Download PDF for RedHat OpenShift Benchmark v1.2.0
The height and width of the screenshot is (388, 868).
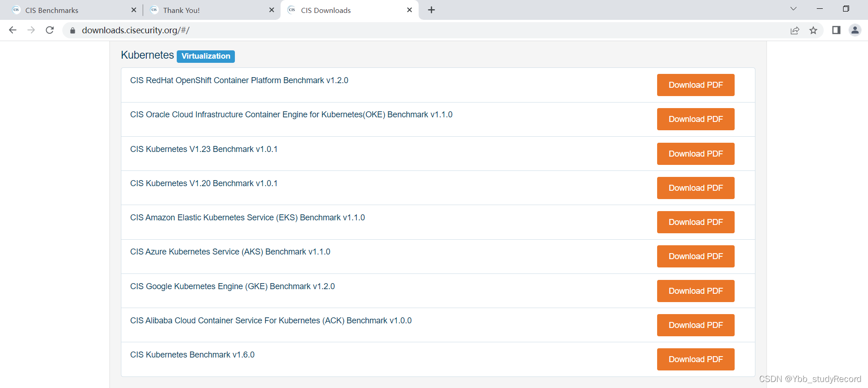[x=695, y=85]
